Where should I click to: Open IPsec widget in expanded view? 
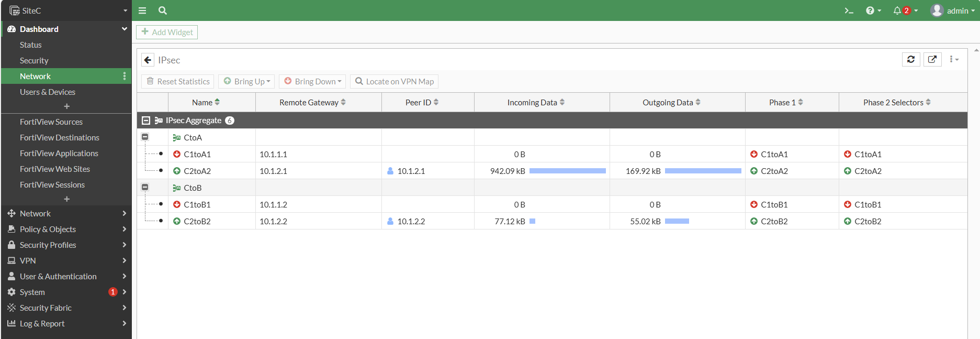(932, 60)
